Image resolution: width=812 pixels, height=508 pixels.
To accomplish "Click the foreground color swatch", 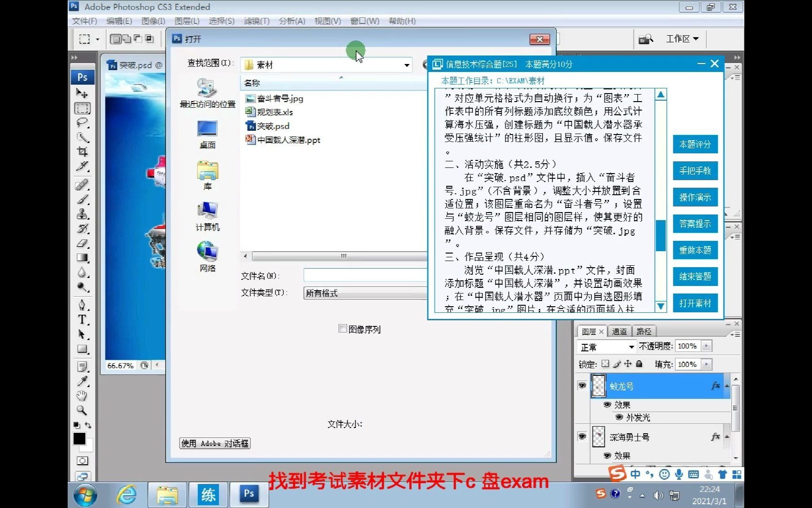I will pyautogui.click(x=79, y=438).
